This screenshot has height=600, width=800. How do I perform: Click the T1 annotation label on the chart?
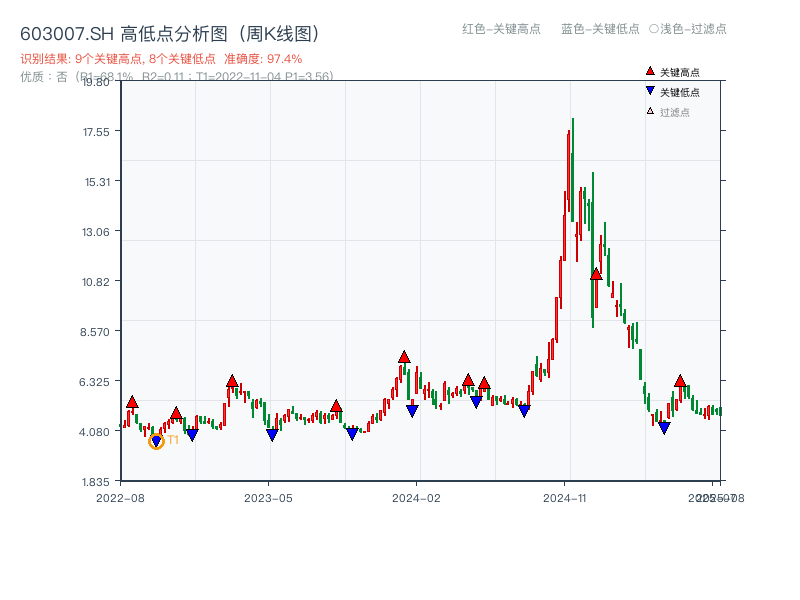173,439
